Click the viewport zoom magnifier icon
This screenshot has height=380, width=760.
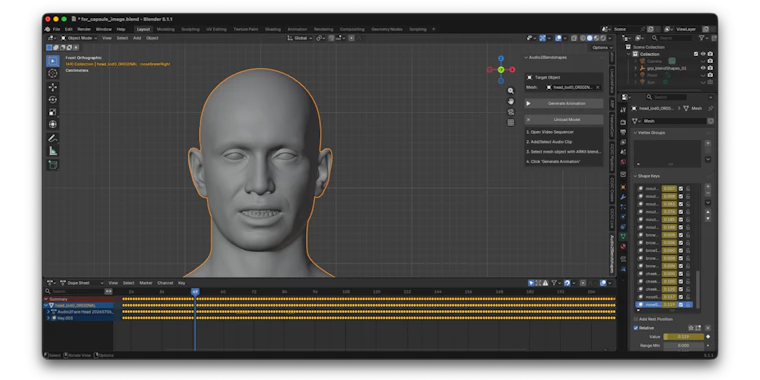(510, 91)
